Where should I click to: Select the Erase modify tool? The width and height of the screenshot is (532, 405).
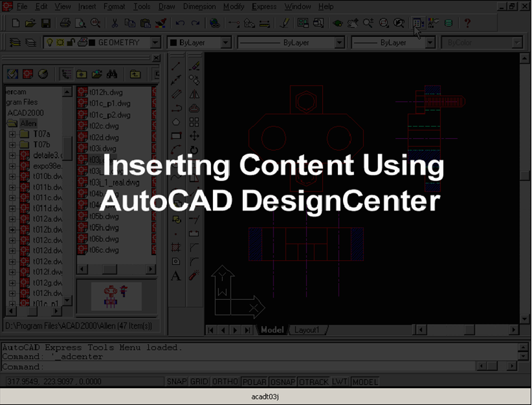[x=194, y=66]
